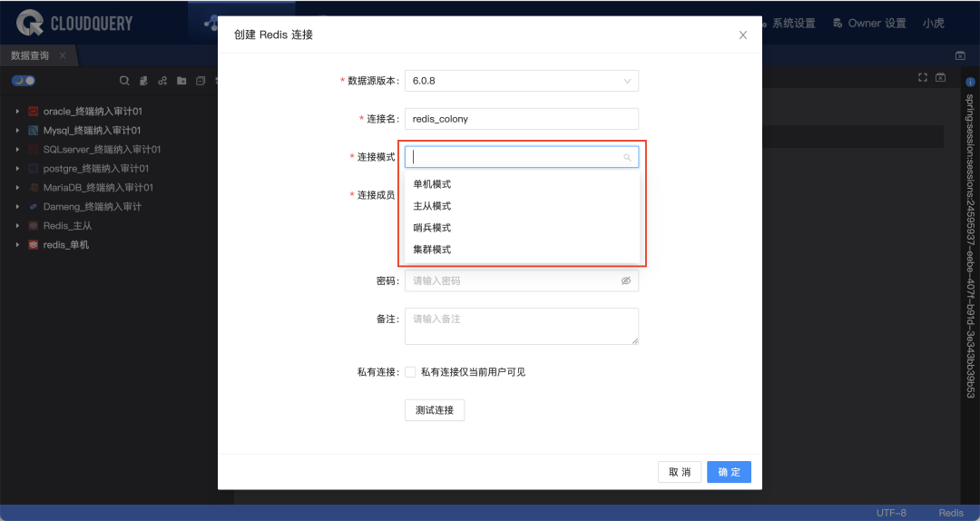Screen dimensions: 980x521
Task: Click the 密码 password input field
Action: point(522,280)
